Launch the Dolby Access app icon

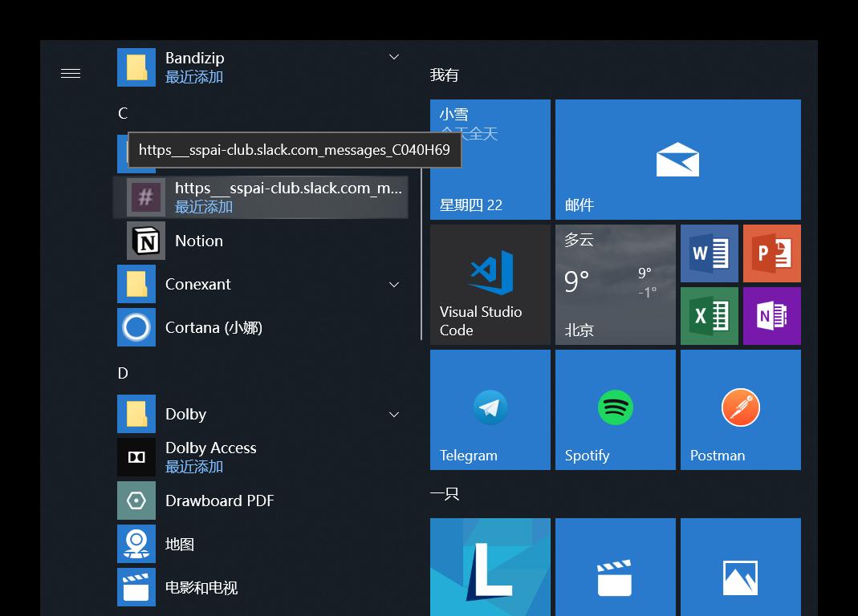click(x=136, y=457)
